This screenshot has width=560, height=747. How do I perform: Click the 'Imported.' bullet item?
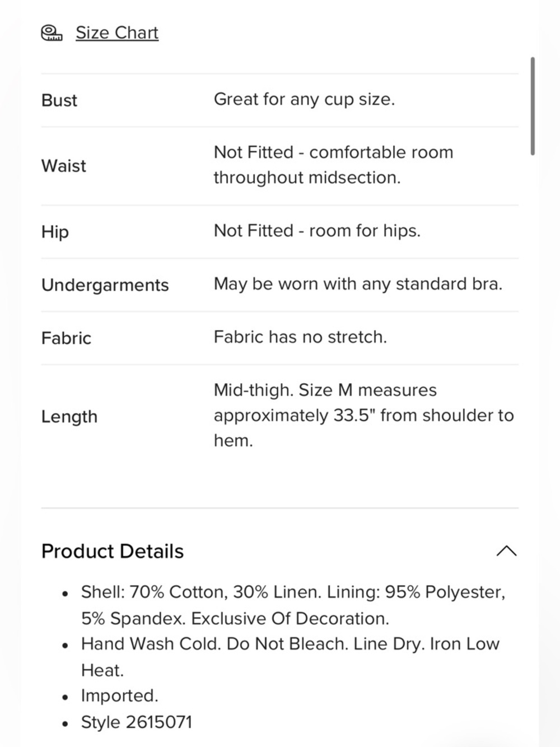pyautogui.click(x=120, y=696)
